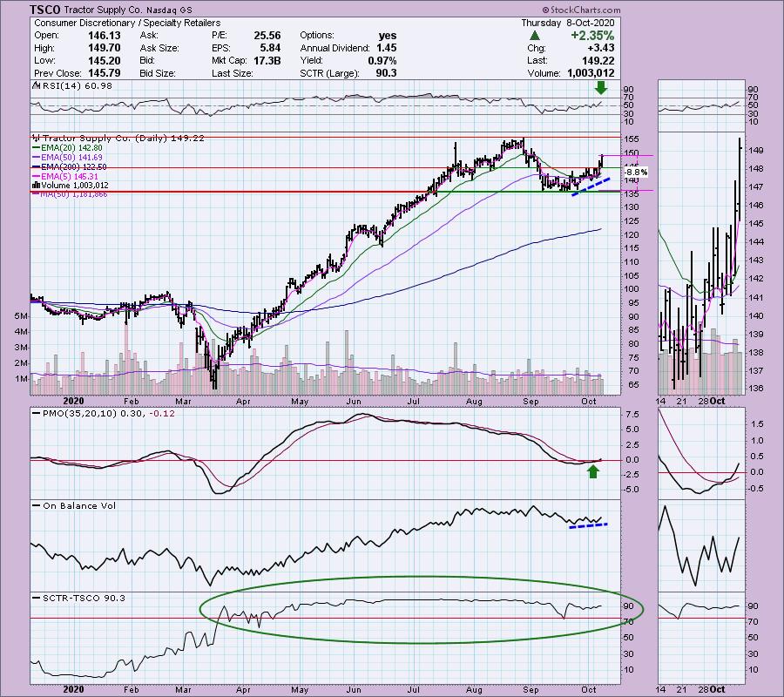The height and width of the screenshot is (697, 784).
Task: Click the Last Size label
Action: coord(233,73)
